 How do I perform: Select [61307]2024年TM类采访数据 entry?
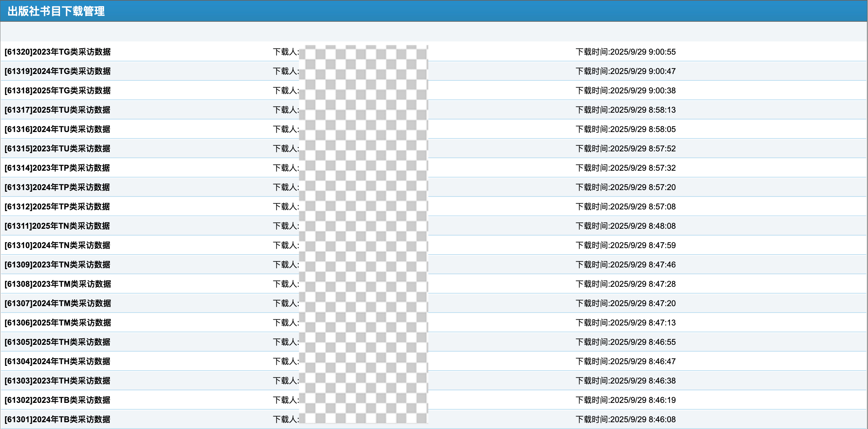(58, 303)
